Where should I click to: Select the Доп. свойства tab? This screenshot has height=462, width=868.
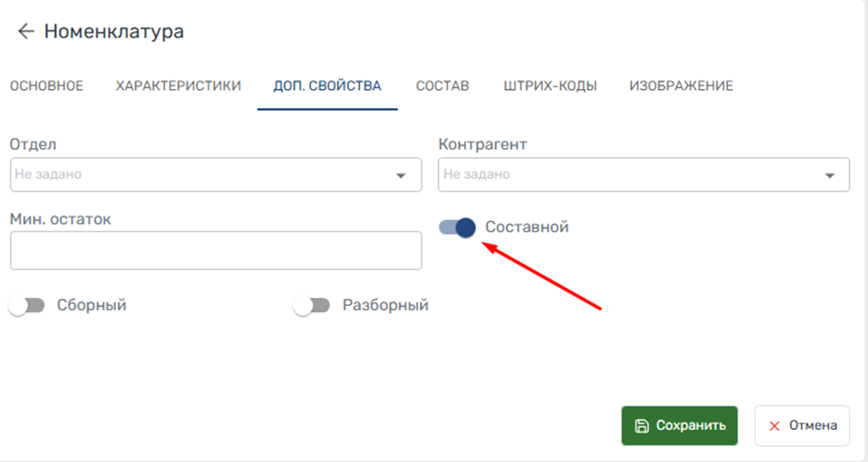click(327, 87)
